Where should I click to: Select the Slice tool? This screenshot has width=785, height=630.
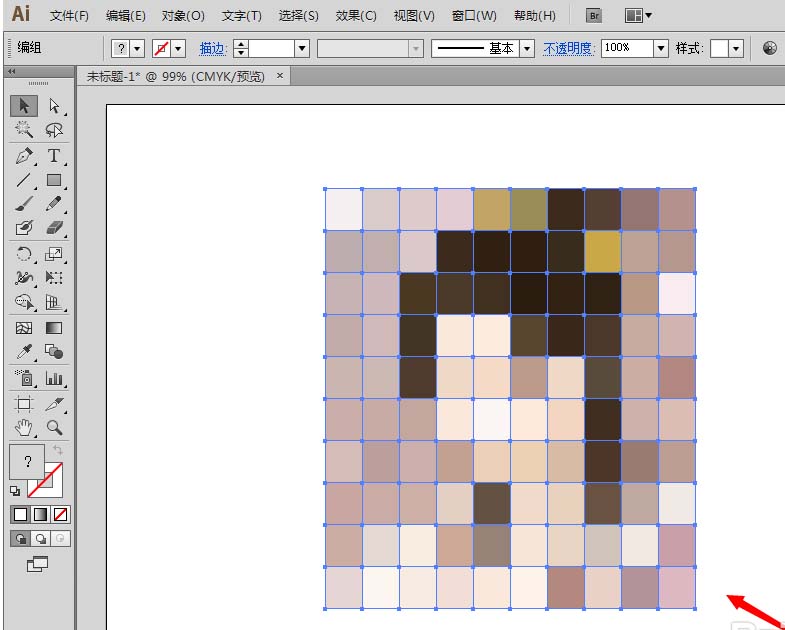(x=54, y=404)
